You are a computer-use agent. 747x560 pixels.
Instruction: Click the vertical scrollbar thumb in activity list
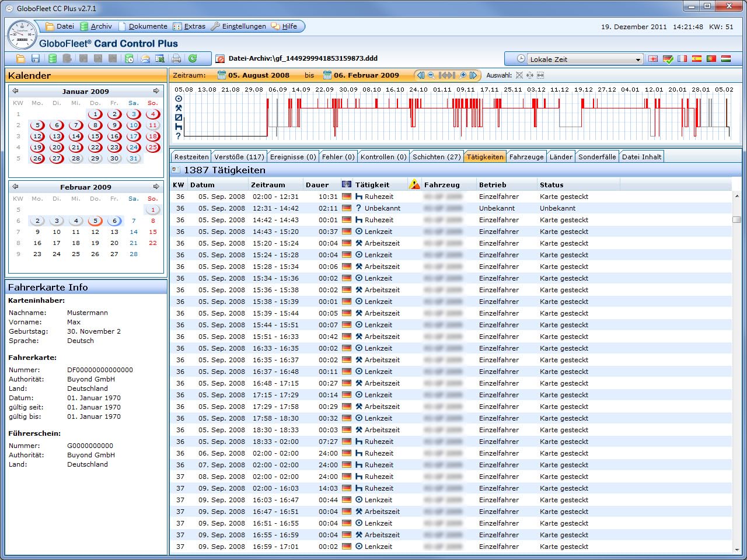737,219
